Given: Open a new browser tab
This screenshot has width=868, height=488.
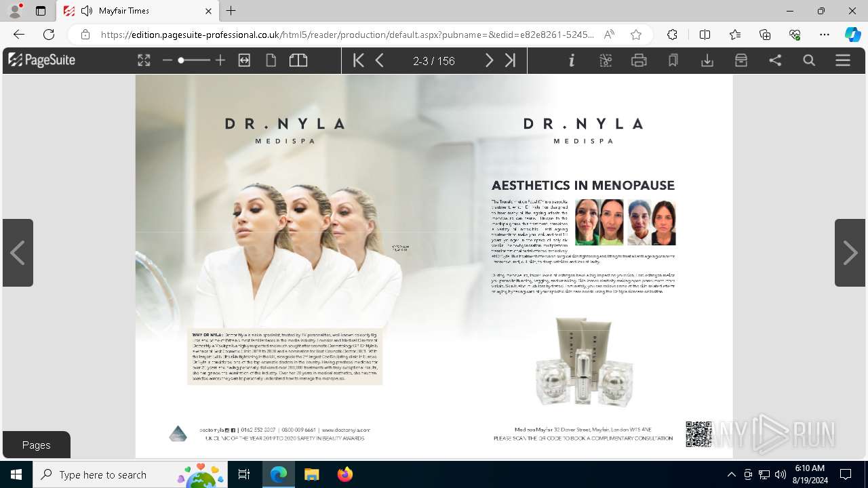Looking at the screenshot, I should click(x=231, y=11).
